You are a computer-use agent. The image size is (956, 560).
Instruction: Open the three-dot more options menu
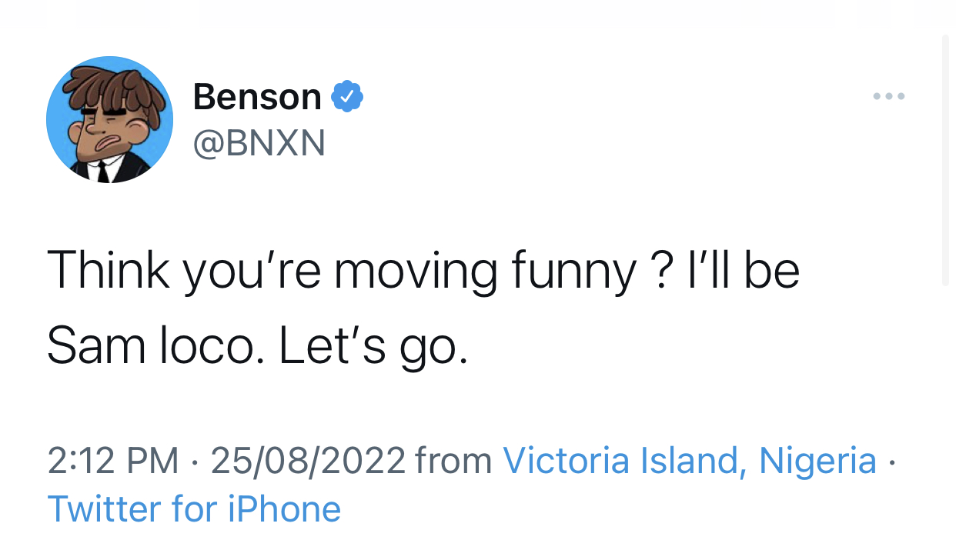pyautogui.click(x=889, y=97)
